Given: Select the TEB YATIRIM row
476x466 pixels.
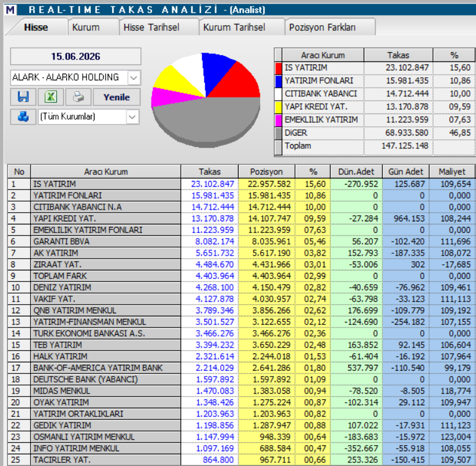Looking at the screenshot, I should click(x=242, y=345).
